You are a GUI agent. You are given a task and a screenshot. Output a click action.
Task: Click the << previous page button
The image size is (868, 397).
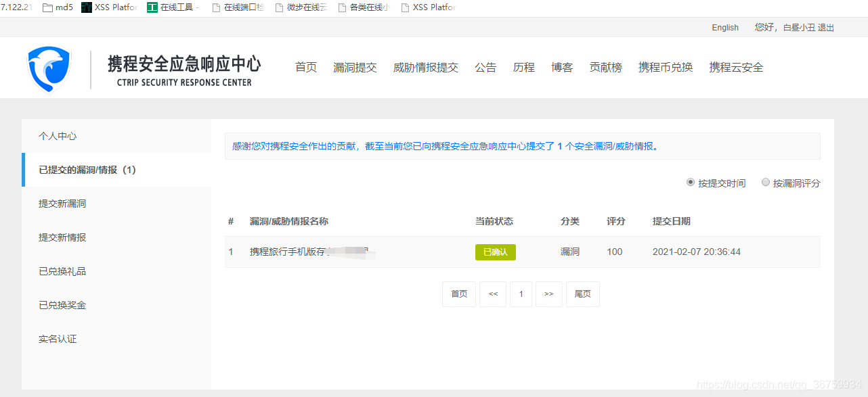493,294
